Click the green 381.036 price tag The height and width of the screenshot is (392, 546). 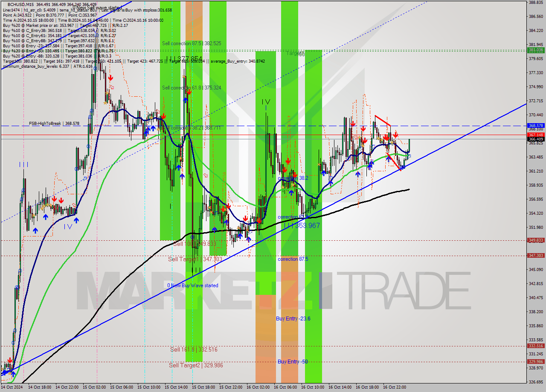click(536, 50)
